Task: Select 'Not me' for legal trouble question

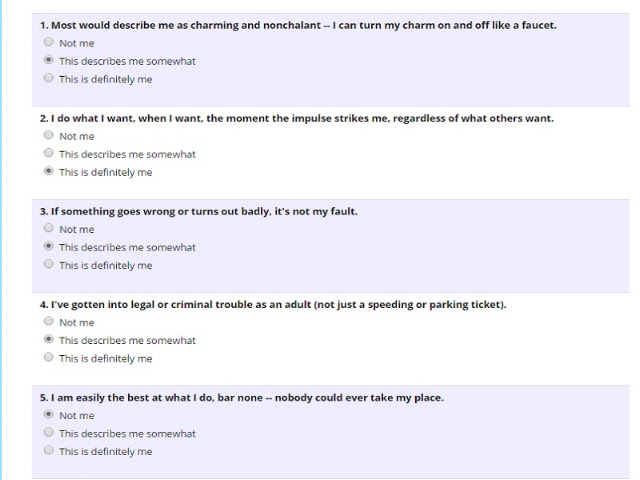Action: click(49, 321)
